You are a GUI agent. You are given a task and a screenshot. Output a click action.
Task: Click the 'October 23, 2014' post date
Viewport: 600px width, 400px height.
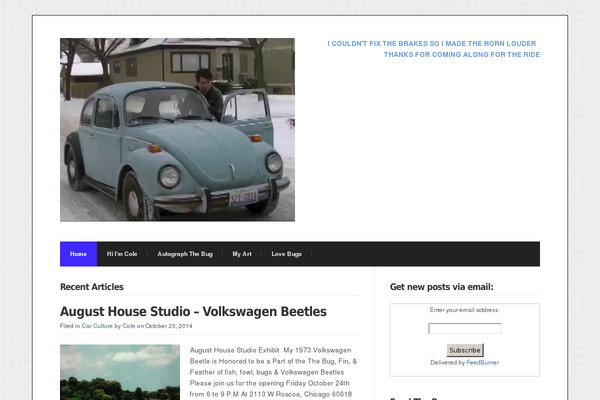coord(169,326)
